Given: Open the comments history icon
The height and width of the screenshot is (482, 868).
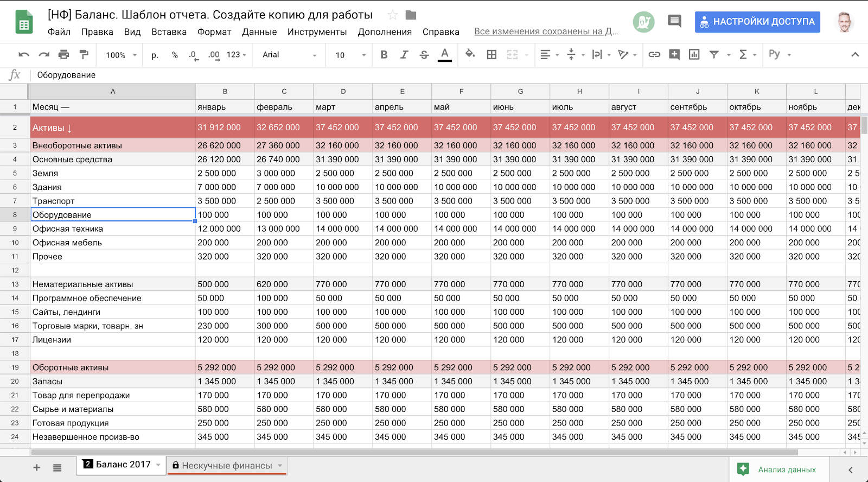Looking at the screenshot, I should (674, 22).
